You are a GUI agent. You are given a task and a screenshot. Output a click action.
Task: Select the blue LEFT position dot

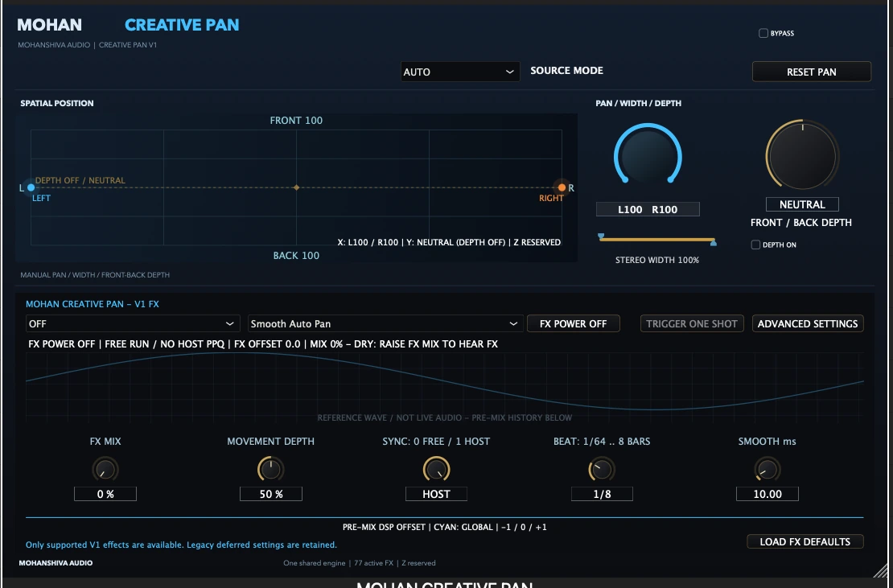tap(31, 187)
